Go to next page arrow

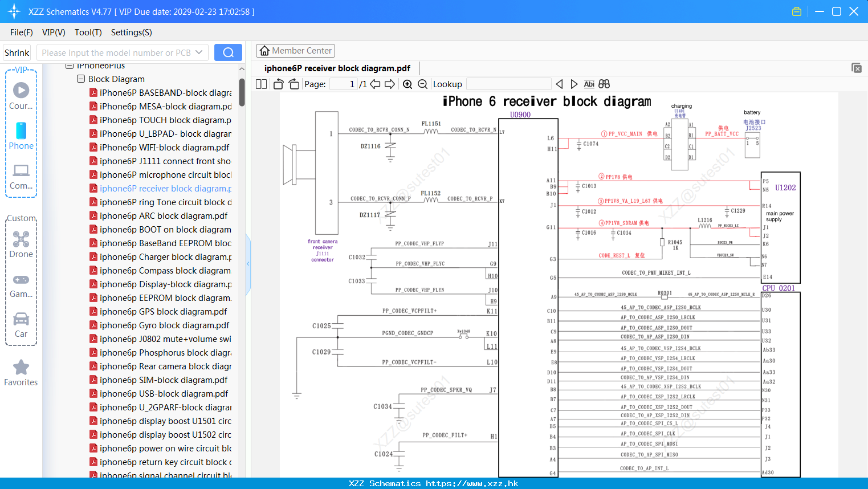point(390,84)
